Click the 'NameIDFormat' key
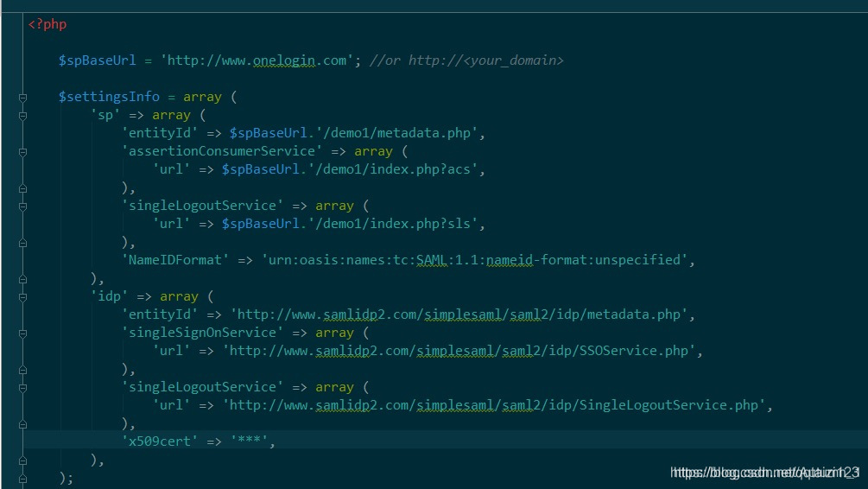Image resolution: width=868 pixels, height=489 pixels. tap(175, 260)
